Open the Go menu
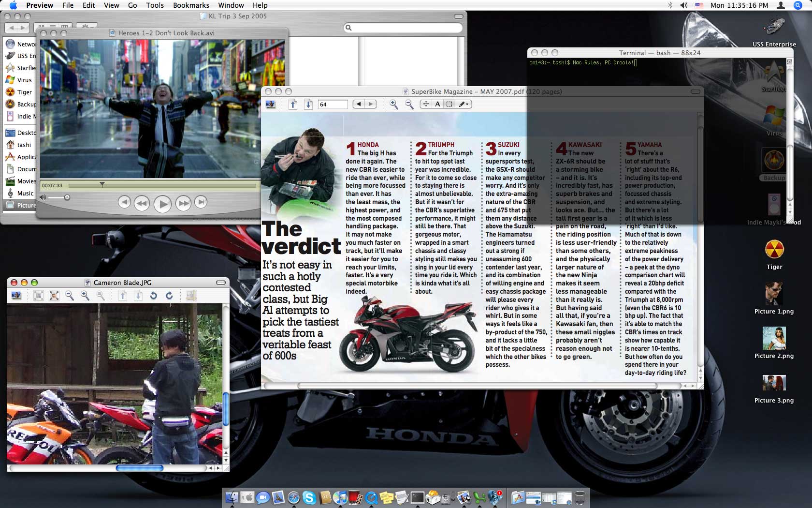This screenshot has height=508, width=812. tap(132, 5)
